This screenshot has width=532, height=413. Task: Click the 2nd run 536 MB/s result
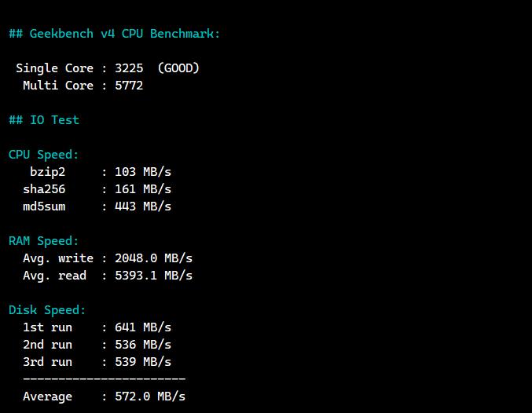click(x=142, y=345)
